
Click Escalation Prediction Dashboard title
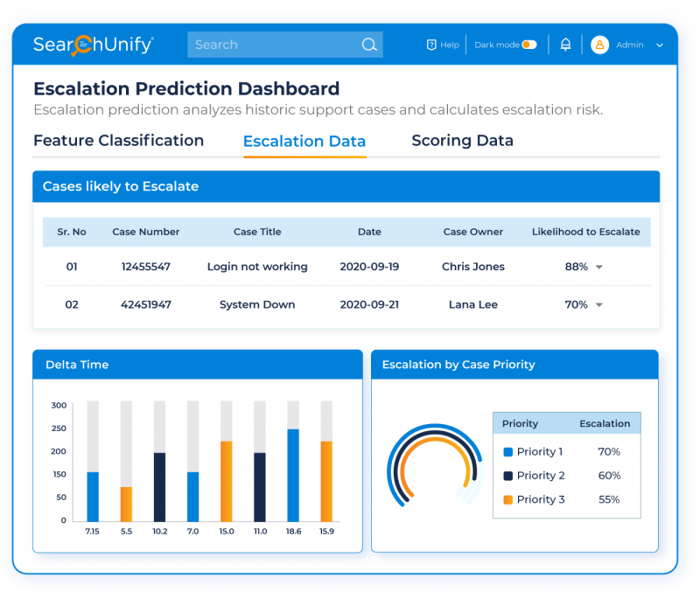pos(186,89)
